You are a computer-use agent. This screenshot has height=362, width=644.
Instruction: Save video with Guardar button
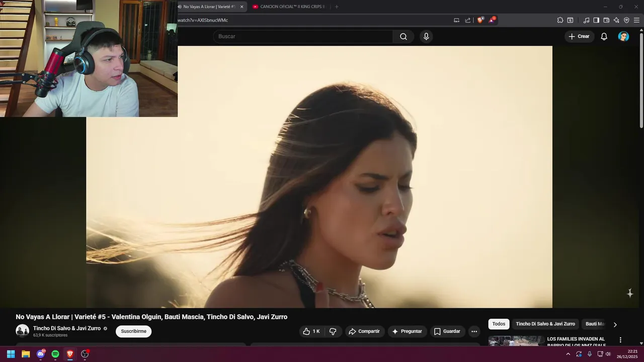click(447, 331)
